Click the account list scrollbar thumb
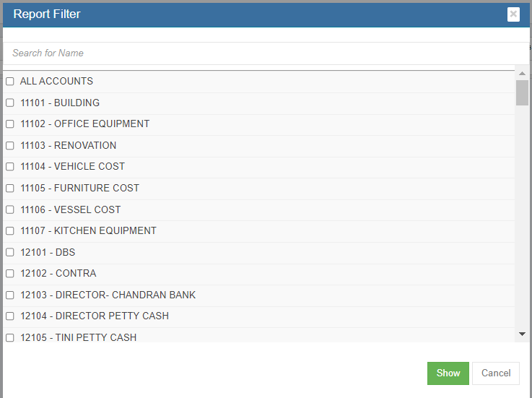Viewport: 532px width, 398px height. click(522, 93)
